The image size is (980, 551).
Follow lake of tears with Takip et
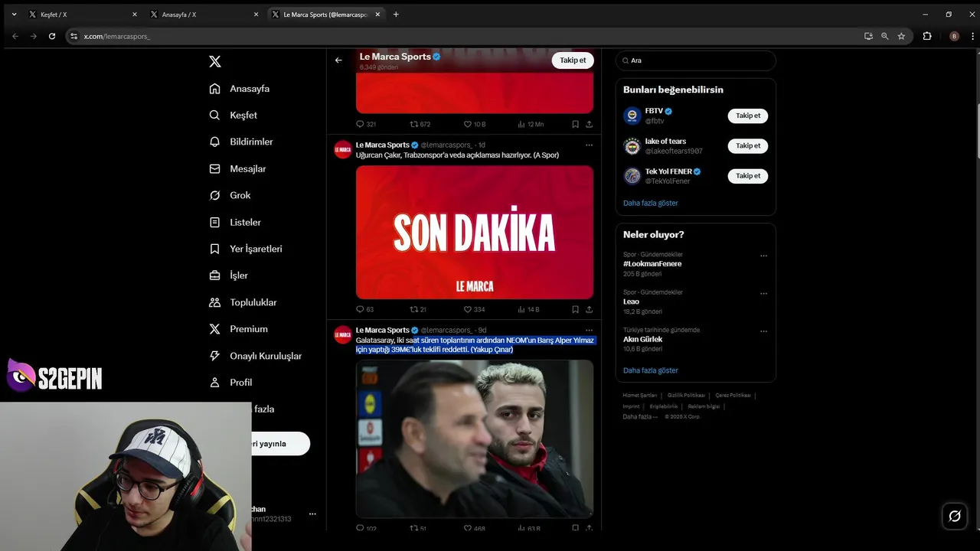pos(747,145)
